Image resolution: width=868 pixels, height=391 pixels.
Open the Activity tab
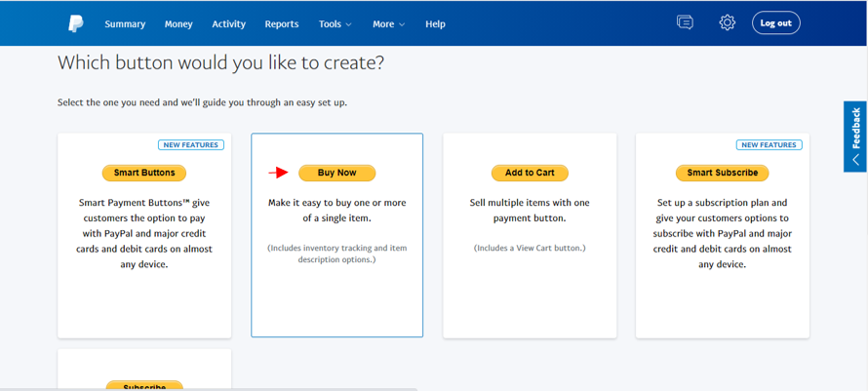coord(228,23)
